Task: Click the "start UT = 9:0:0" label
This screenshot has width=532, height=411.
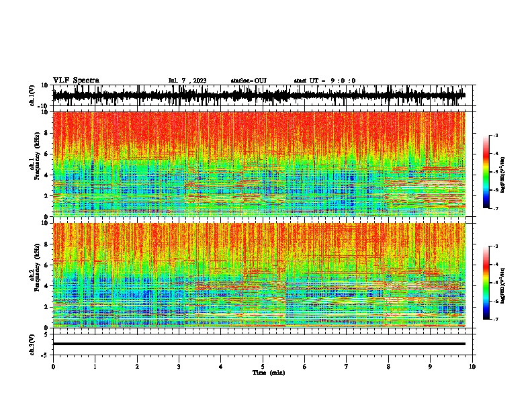Action: click(x=324, y=81)
